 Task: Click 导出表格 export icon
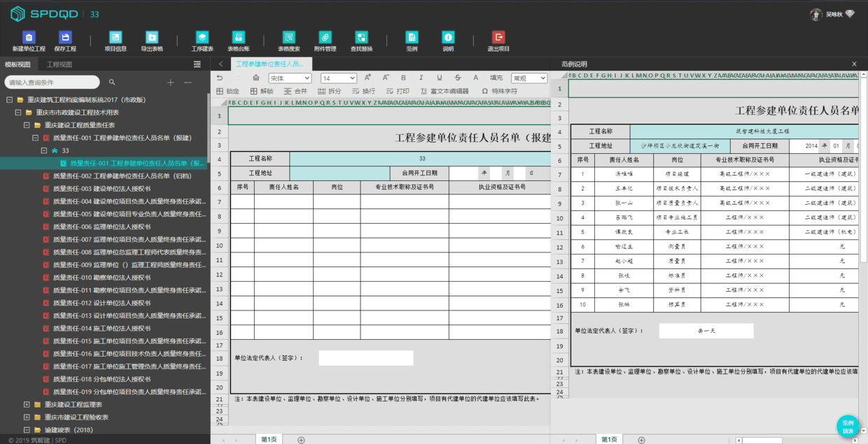click(152, 38)
